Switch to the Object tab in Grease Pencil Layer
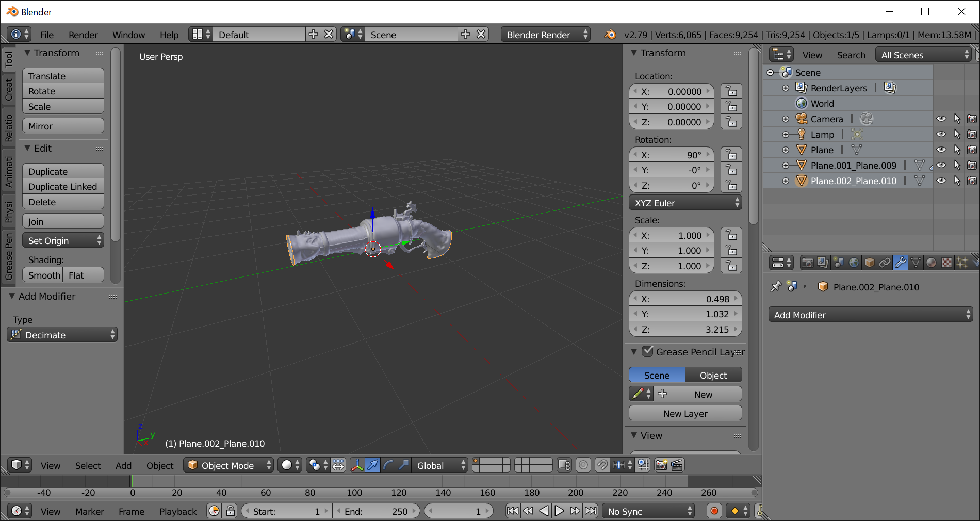 pyautogui.click(x=713, y=375)
